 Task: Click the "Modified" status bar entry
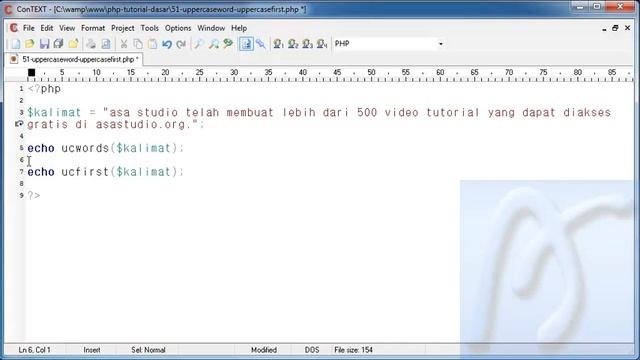click(264, 350)
